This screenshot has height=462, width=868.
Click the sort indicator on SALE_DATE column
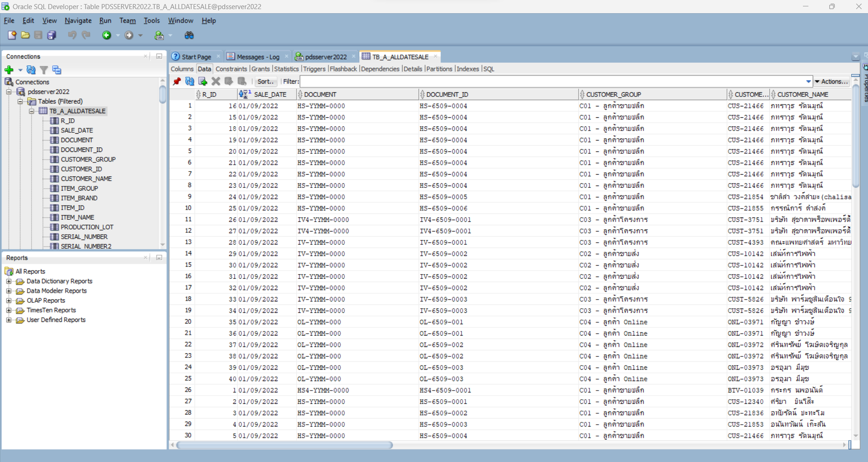(x=245, y=94)
